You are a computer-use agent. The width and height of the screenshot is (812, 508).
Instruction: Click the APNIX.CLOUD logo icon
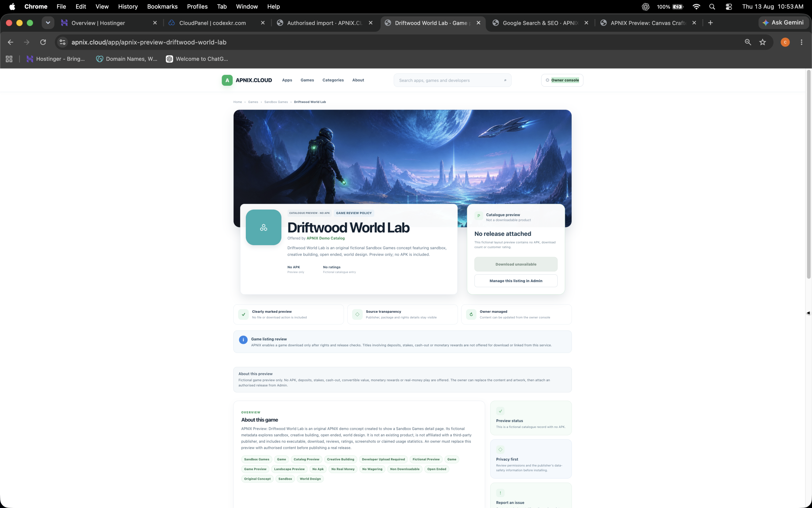[x=227, y=80]
